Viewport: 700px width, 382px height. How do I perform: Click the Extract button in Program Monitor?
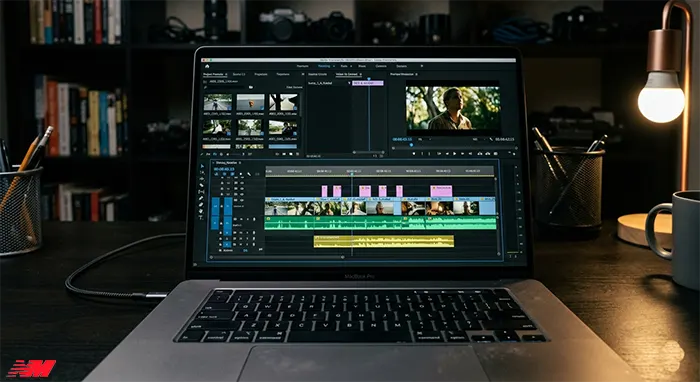488,154
